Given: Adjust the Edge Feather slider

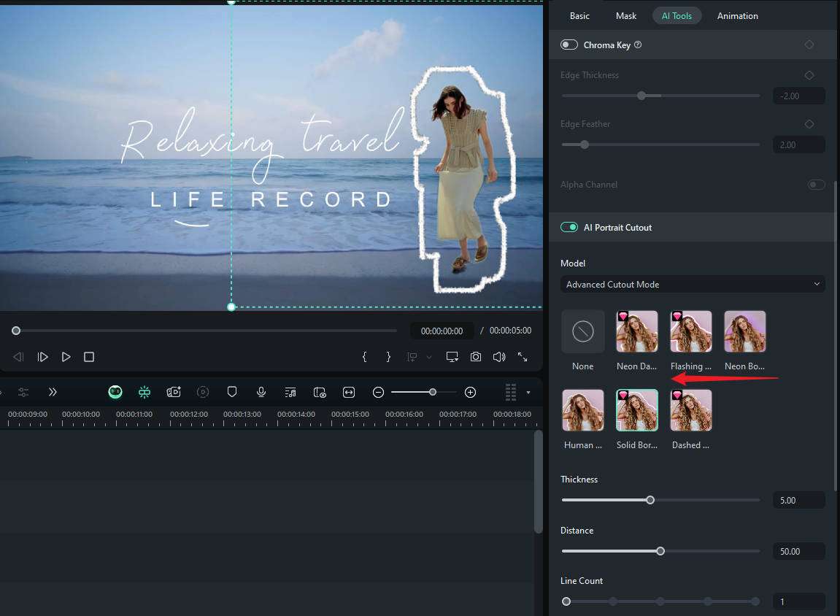Looking at the screenshot, I should (585, 145).
